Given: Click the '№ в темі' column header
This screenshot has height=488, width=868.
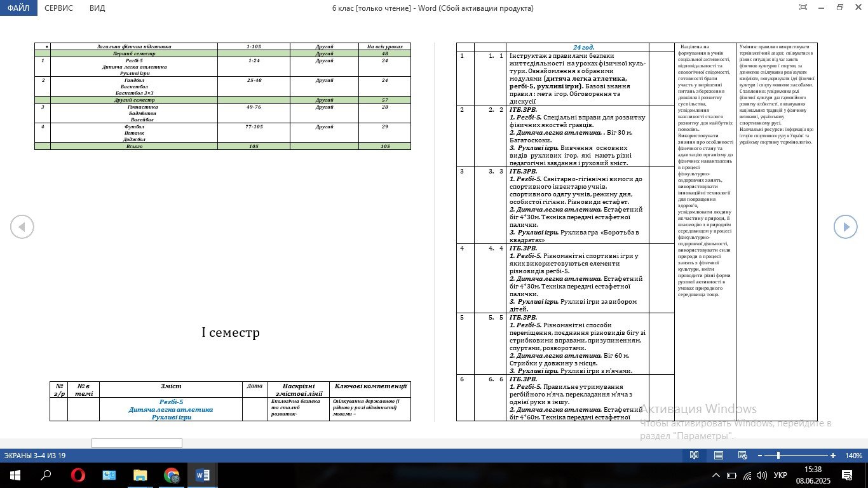Looking at the screenshot, I should pos(83,390).
